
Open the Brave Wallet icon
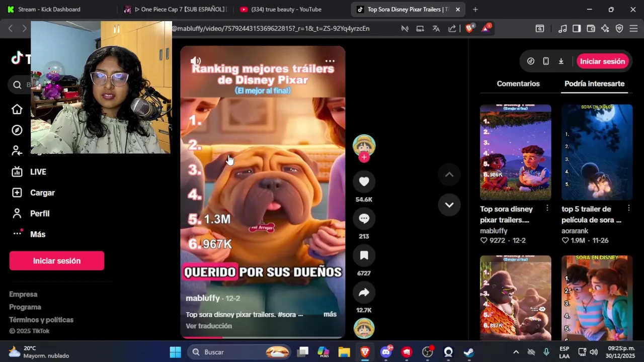(x=591, y=29)
